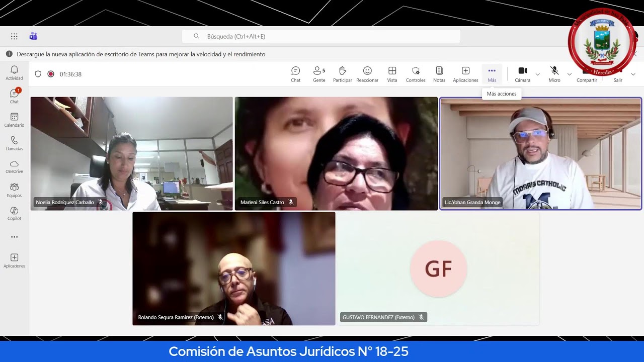Image resolution: width=644 pixels, height=362 pixels.
Task: Click the info icon in banner
Action: click(9, 54)
